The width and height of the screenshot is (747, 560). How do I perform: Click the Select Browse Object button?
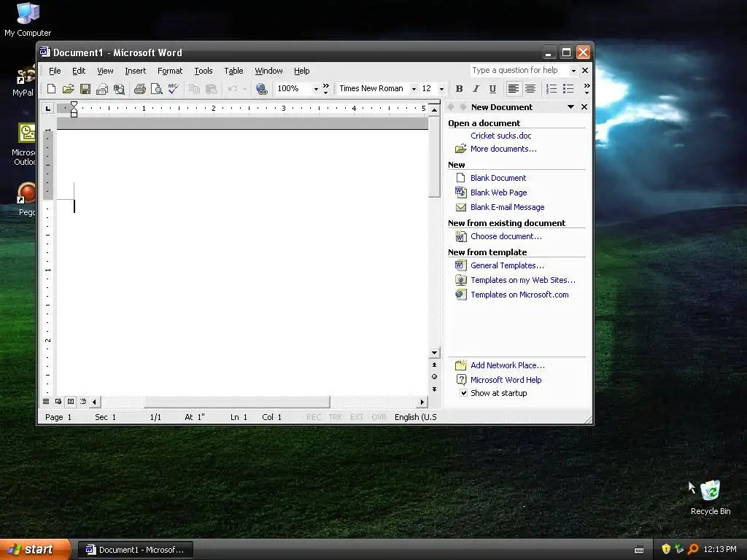434,377
